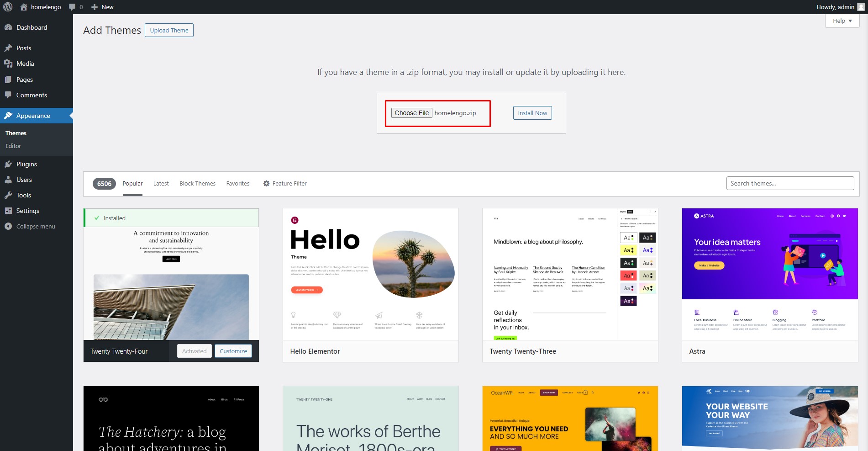This screenshot has height=451, width=868.
Task: Open the Posts menu item
Action: 37,48
